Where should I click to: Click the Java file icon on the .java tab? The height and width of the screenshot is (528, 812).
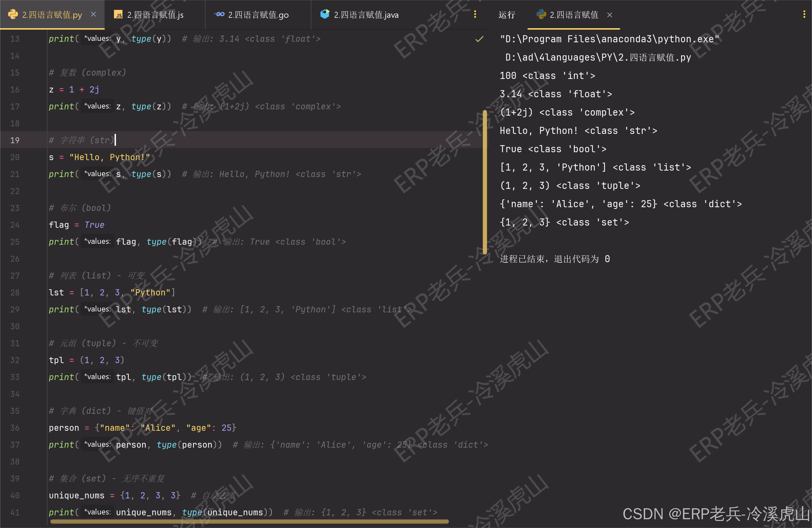(x=325, y=14)
